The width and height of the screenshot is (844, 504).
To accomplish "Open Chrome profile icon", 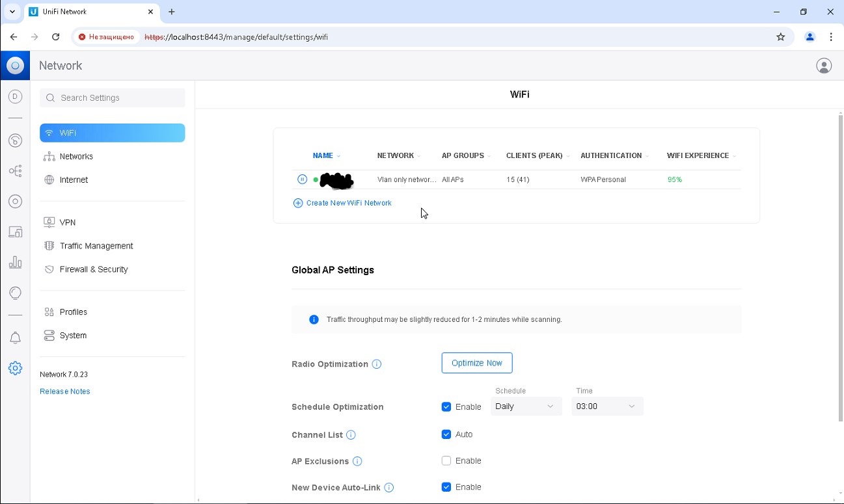I will [810, 37].
